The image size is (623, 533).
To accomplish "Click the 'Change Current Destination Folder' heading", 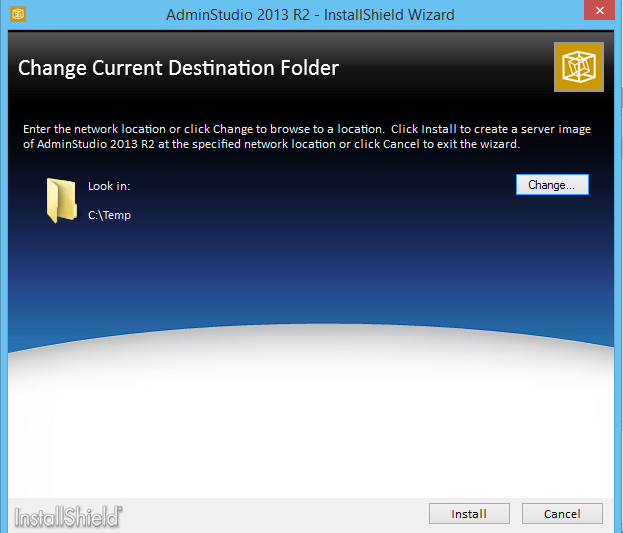I will click(x=178, y=68).
